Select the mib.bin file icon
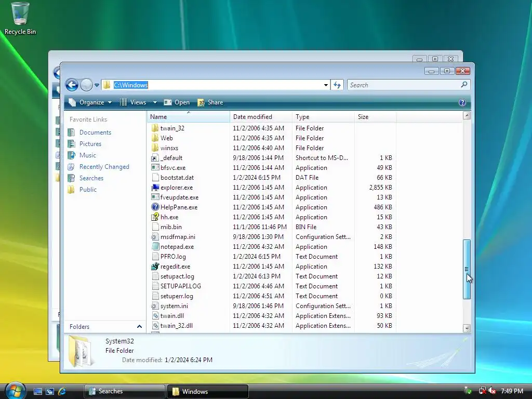 [x=155, y=227]
